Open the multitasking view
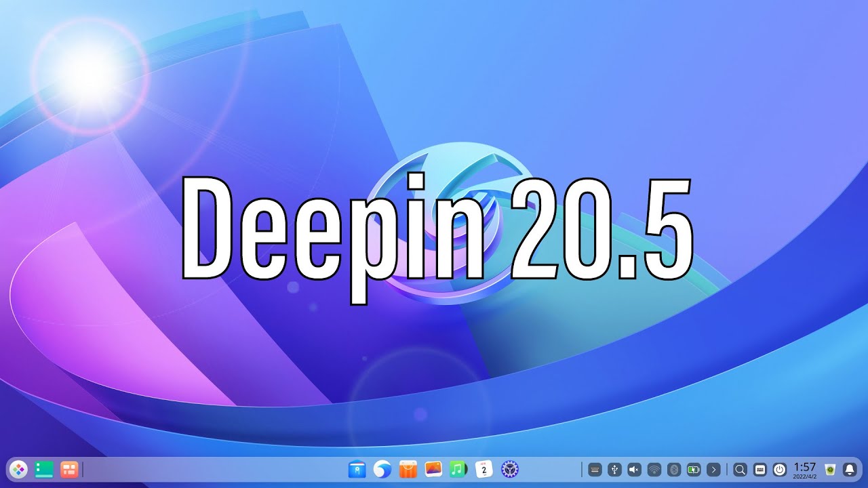Viewport: 868px width, 488px height. (69, 469)
